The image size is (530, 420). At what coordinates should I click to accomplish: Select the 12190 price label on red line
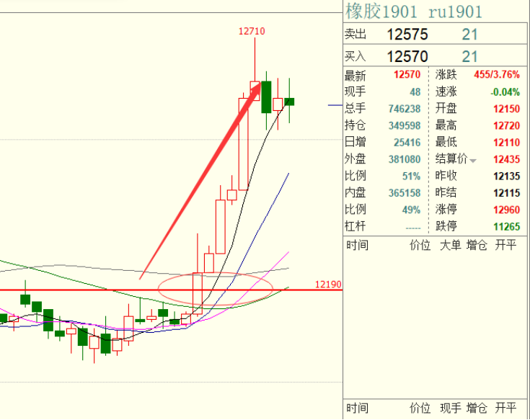(x=328, y=285)
